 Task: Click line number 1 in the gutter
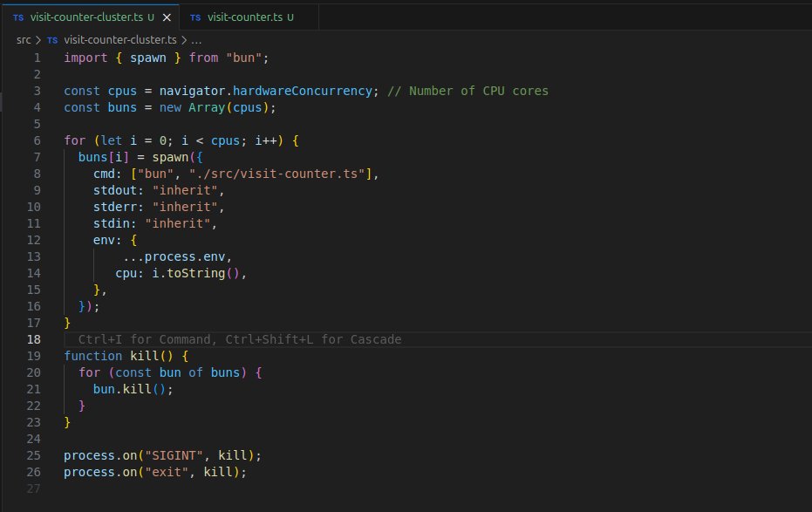click(x=38, y=58)
